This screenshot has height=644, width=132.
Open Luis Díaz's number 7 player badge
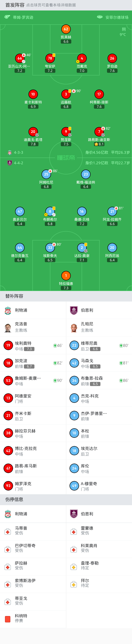pyautogui.click(x=99, y=132)
